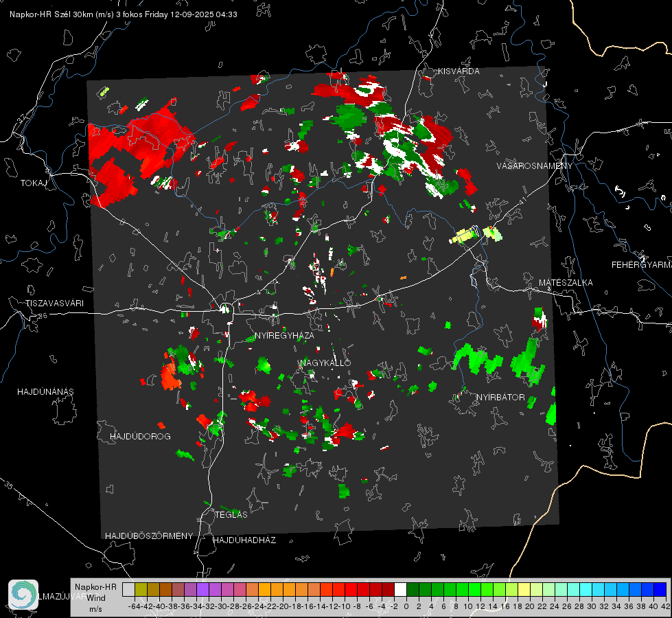Click the 'm/s' unit label in legend
Screen dimensions: 672x618
click(95, 609)
